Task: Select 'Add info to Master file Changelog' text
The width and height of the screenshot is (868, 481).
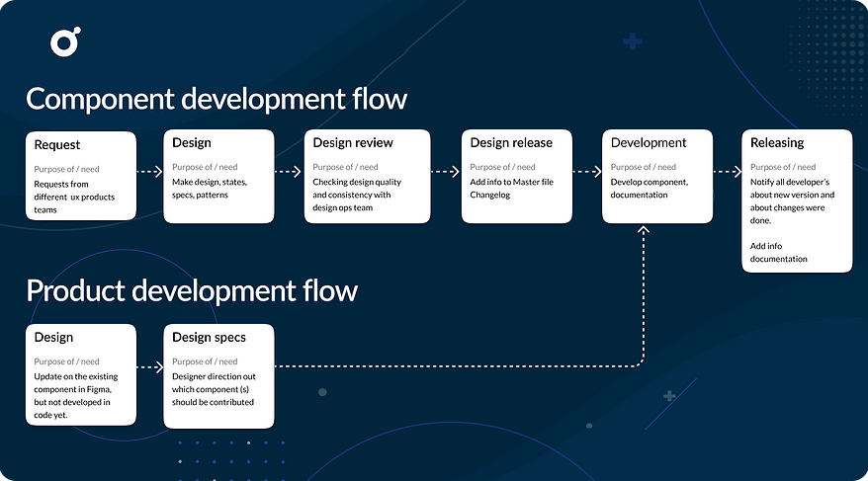Action: tap(511, 189)
